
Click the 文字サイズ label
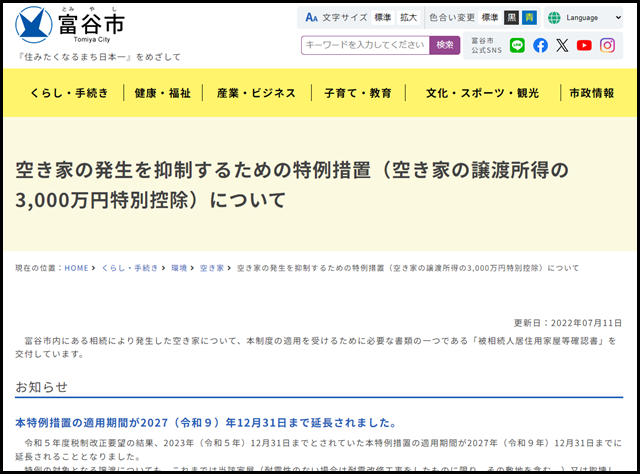[x=345, y=18]
